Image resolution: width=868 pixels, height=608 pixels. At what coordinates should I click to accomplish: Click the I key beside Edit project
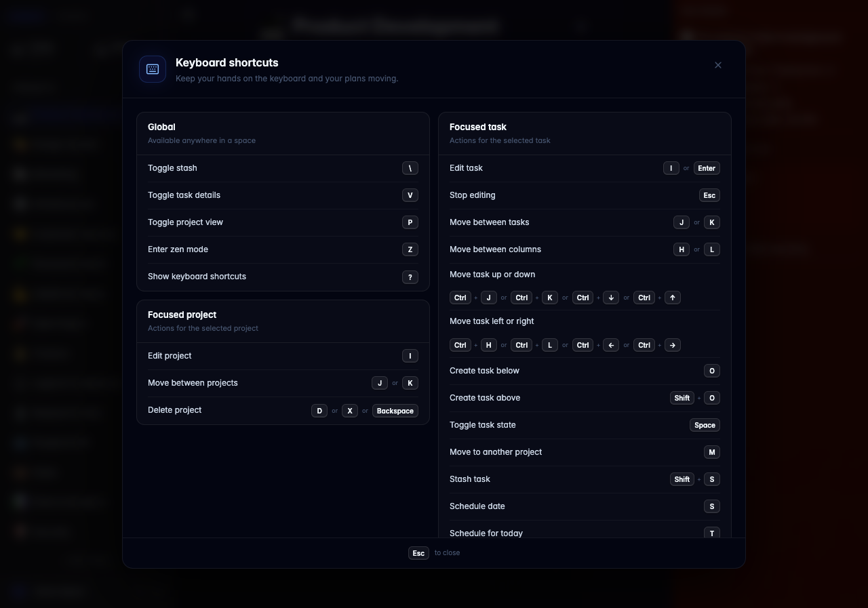click(410, 356)
